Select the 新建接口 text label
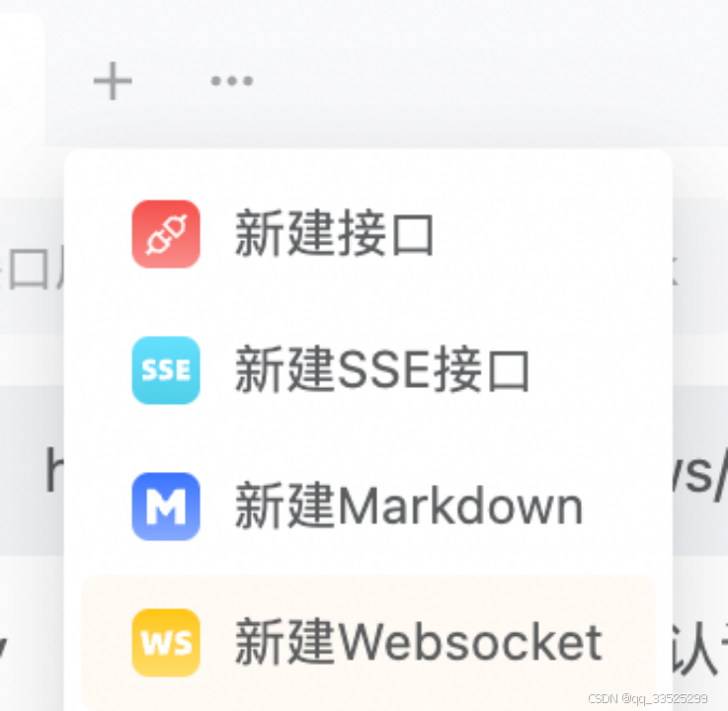Screen dimensions: 728x711 (x=334, y=233)
